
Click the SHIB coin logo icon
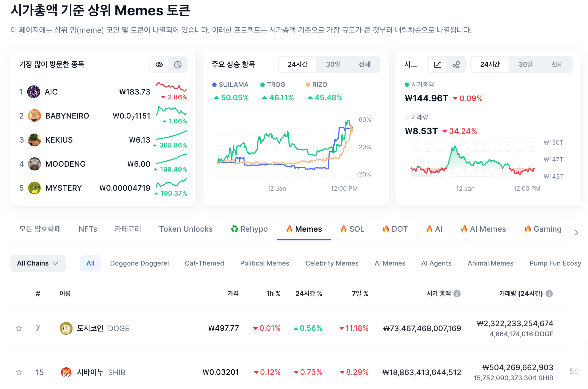click(x=66, y=372)
